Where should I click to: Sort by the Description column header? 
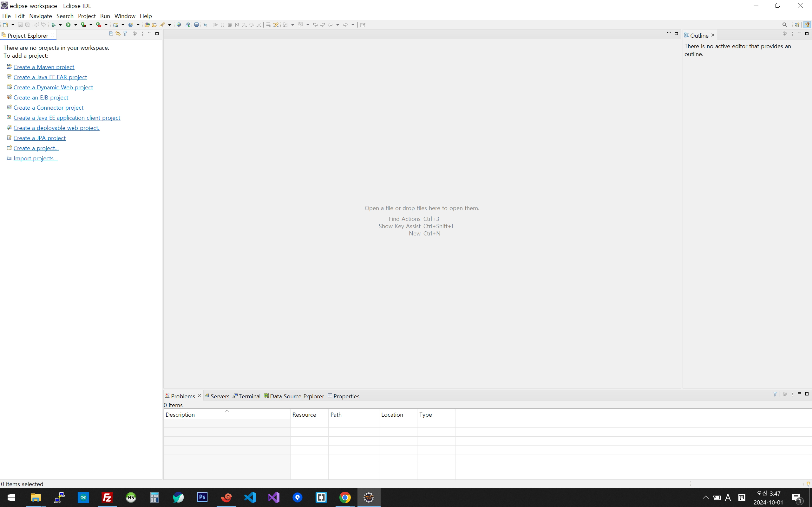(180, 414)
